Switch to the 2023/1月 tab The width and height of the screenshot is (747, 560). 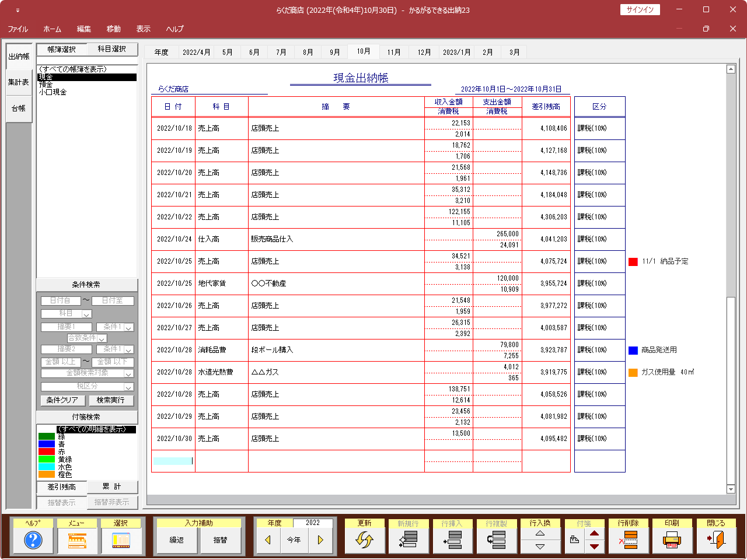click(x=457, y=52)
